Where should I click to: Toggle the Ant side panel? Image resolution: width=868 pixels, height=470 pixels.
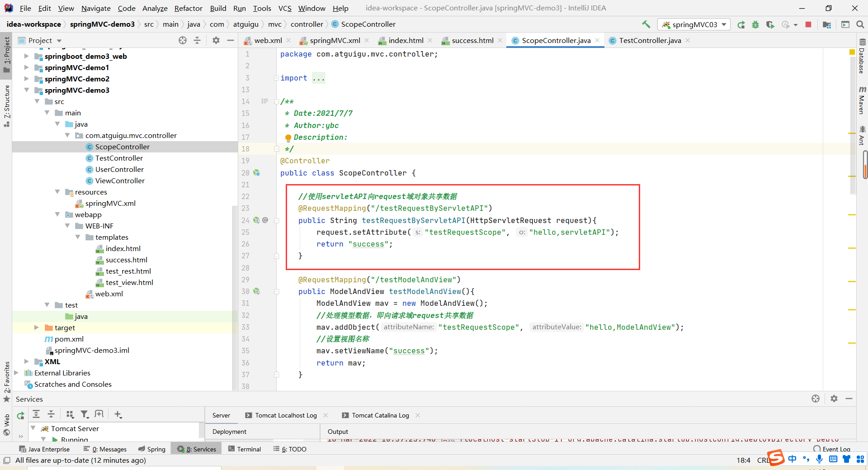click(862, 136)
